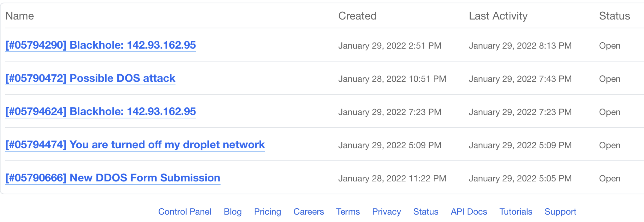The width and height of the screenshot is (644, 222).
Task: Visit the Pricing footer link
Action: coord(267,212)
